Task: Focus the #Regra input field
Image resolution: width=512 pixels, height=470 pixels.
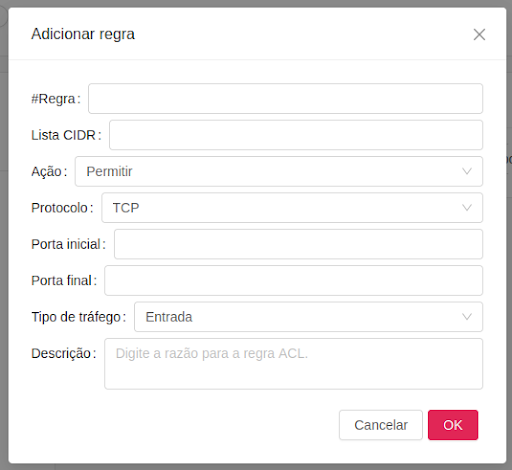Action: pos(285,99)
